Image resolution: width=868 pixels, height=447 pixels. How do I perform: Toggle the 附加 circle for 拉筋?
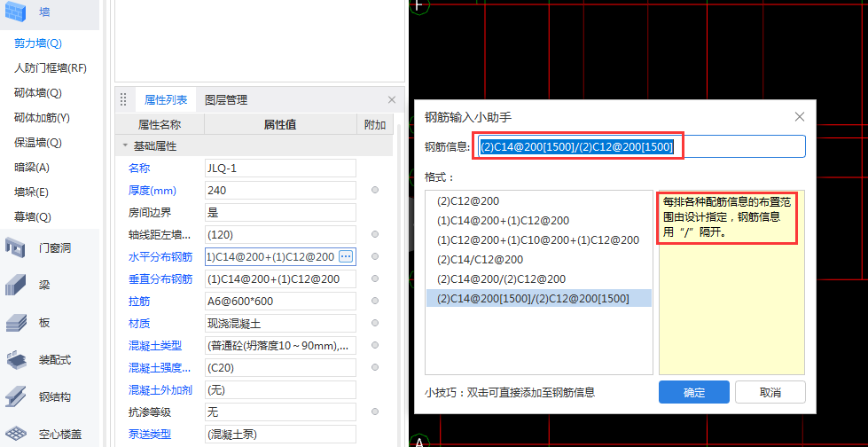pyautogui.click(x=375, y=301)
